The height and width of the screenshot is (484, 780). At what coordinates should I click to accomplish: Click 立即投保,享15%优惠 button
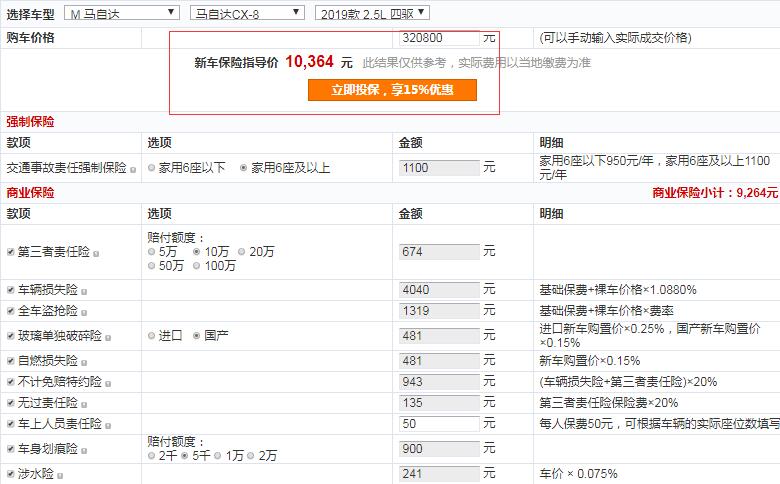(x=392, y=90)
